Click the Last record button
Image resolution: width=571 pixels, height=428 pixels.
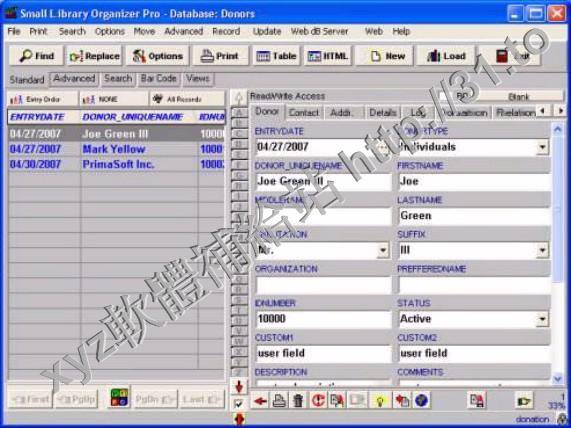click(x=201, y=400)
